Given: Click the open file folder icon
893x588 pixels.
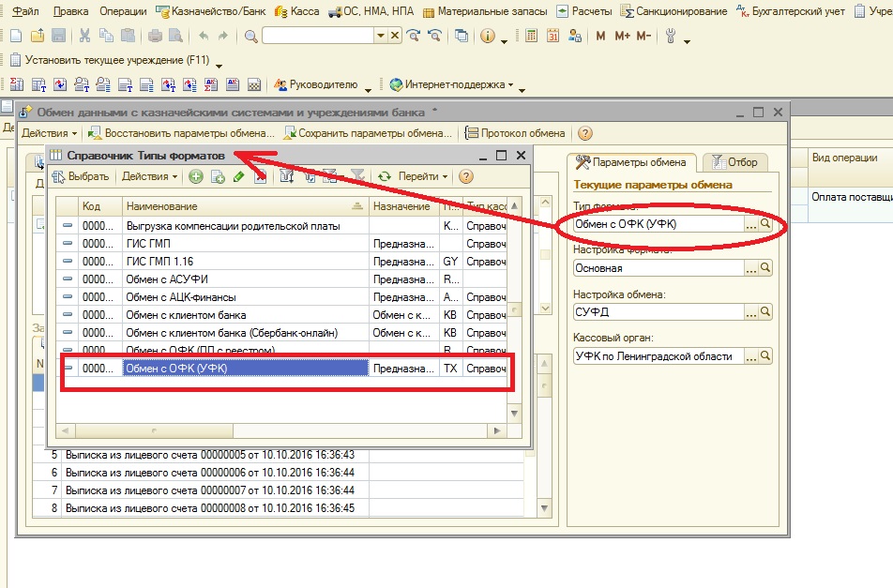Looking at the screenshot, I should (38, 36).
